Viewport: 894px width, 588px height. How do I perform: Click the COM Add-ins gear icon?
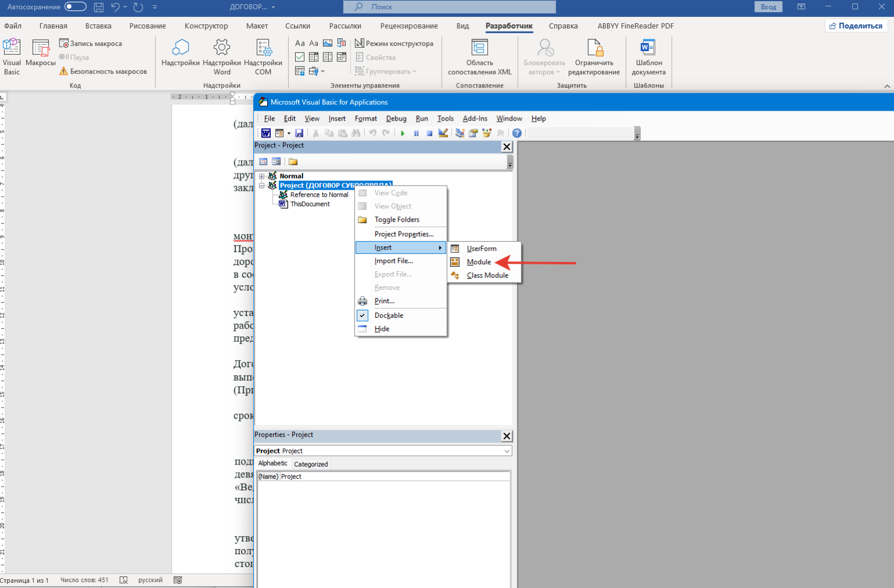click(263, 48)
